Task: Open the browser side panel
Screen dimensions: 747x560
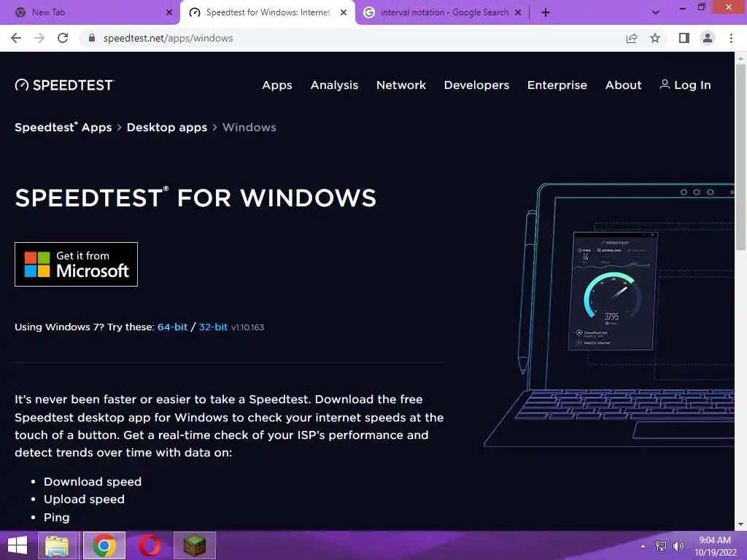Action: [x=684, y=38]
